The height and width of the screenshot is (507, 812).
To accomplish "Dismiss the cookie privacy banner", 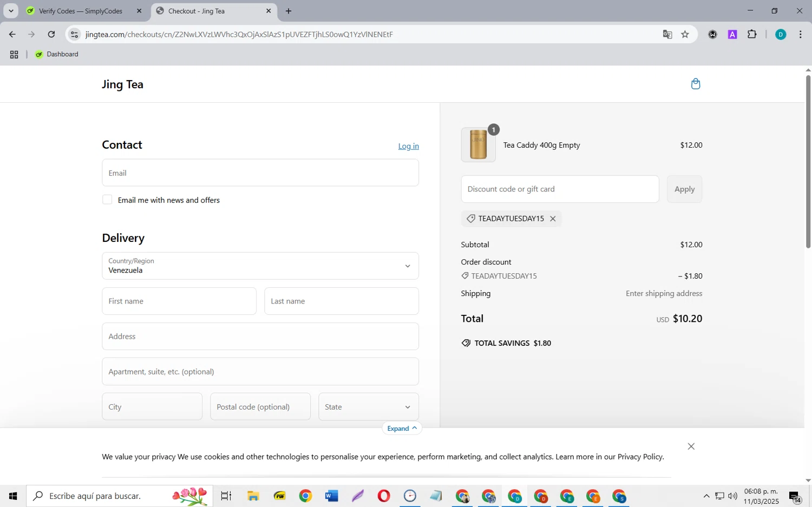I will pos(691,446).
